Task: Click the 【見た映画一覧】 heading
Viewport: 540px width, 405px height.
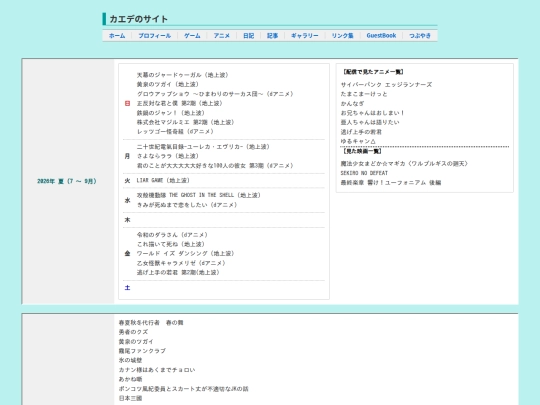Action: (x=362, y=151)
